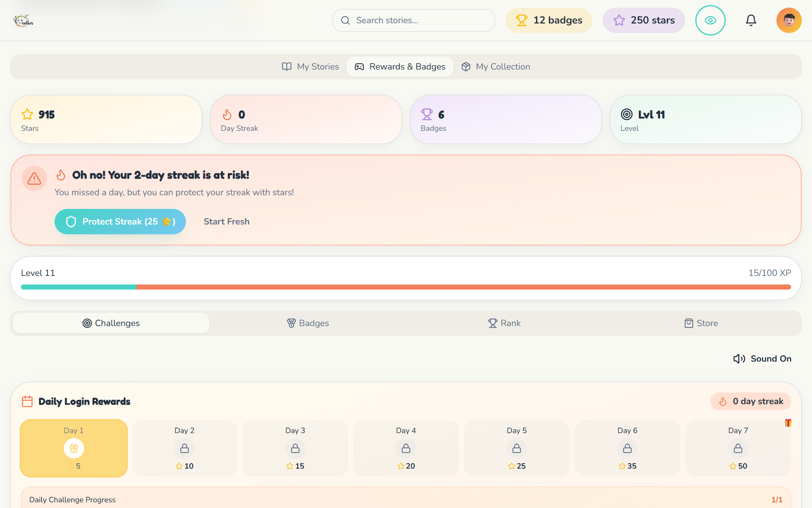This screenshot has width=812, height=508.
Task: Click the Level 11 XP progress bar
Action: [x=406, y=287]
